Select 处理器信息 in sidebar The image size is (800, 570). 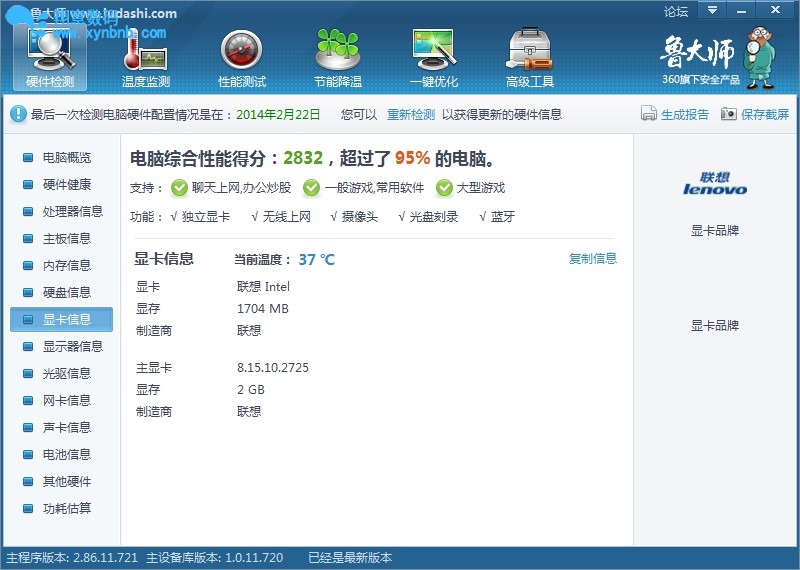pos(61,211)
